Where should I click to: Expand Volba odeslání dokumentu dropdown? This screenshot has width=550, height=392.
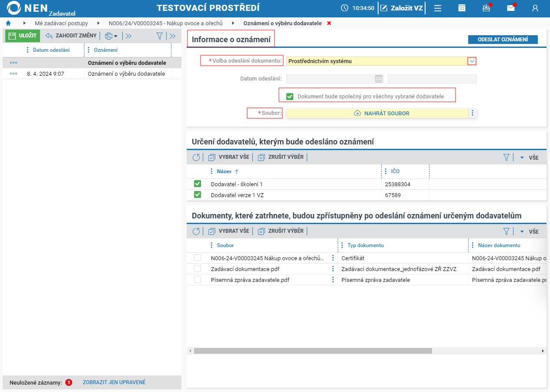click(472, 61)
